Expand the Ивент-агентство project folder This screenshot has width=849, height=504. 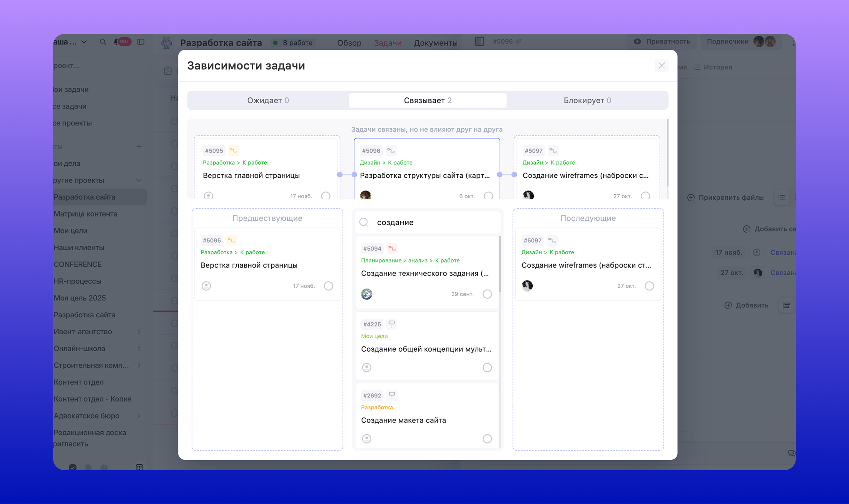click(x=139, y=332)
